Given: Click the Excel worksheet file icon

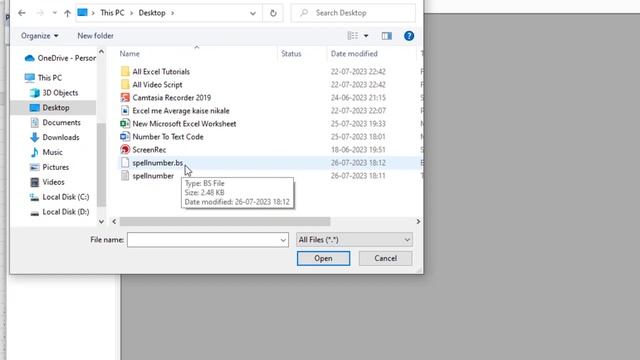Looking at the screenshot, I should [x=125, y=124].
